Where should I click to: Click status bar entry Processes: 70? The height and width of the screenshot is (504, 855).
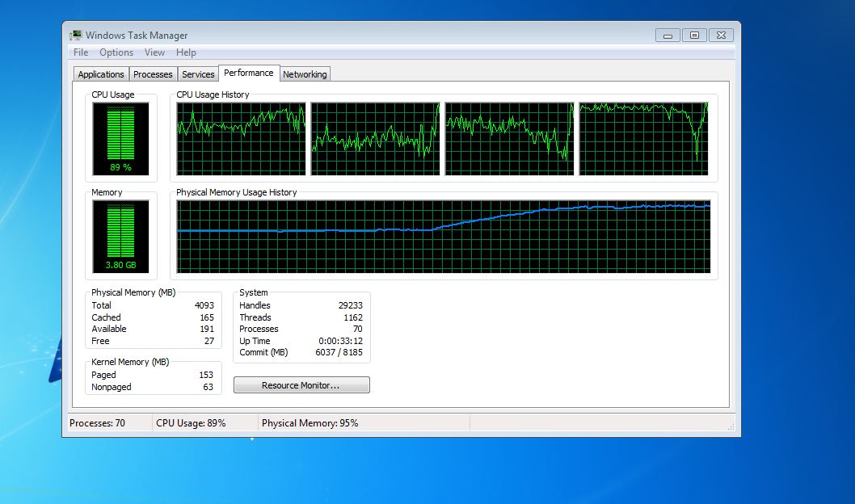[x=98, y=422]
